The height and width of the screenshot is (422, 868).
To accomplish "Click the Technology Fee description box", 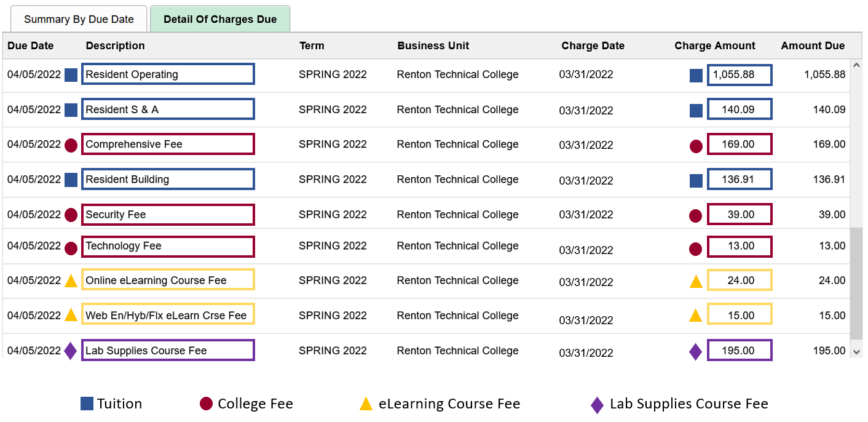I will [168, 246].
